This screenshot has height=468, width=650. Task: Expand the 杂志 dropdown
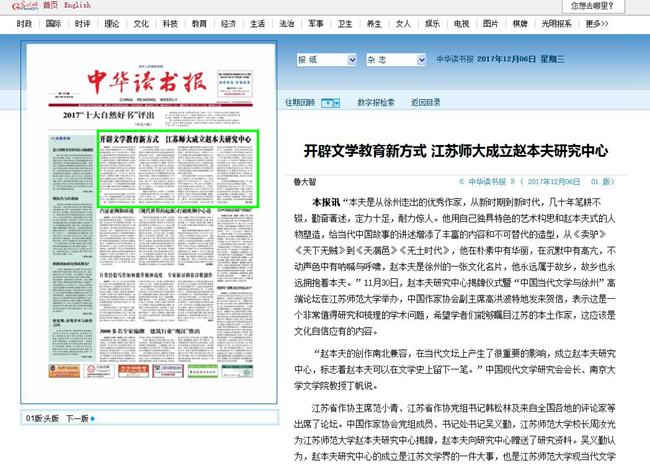coord(397,60)
